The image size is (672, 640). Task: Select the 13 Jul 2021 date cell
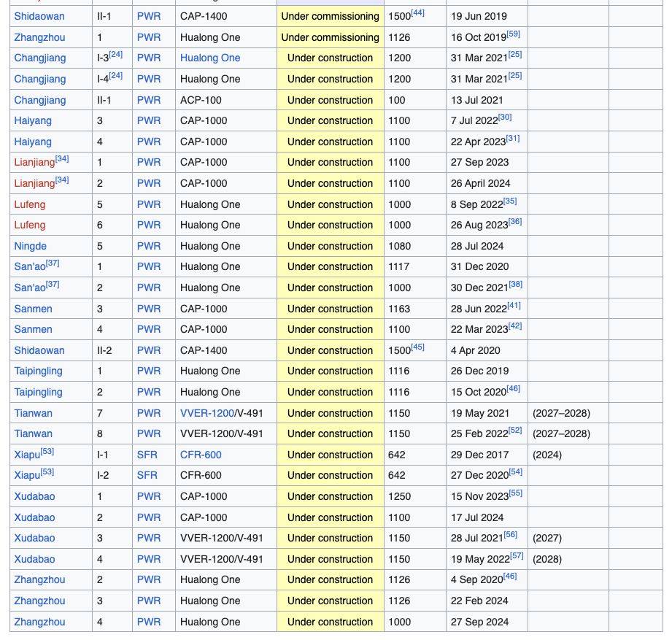(487, 100)
